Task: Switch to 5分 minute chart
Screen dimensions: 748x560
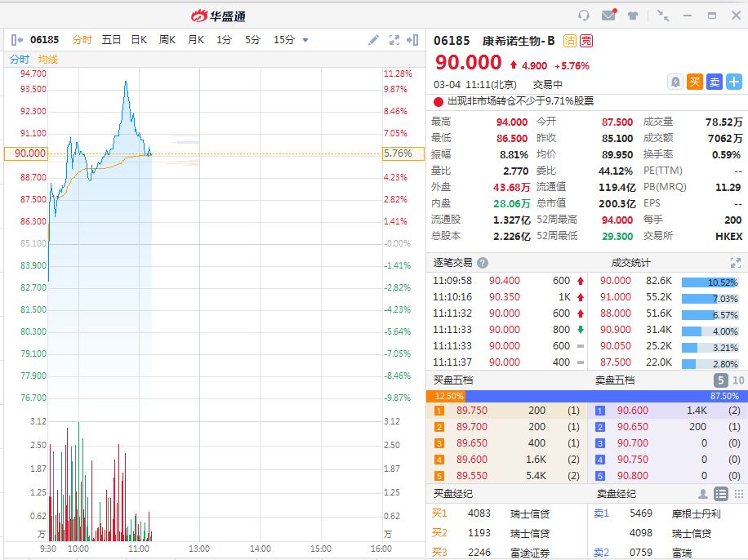Action: pos(253,39)
